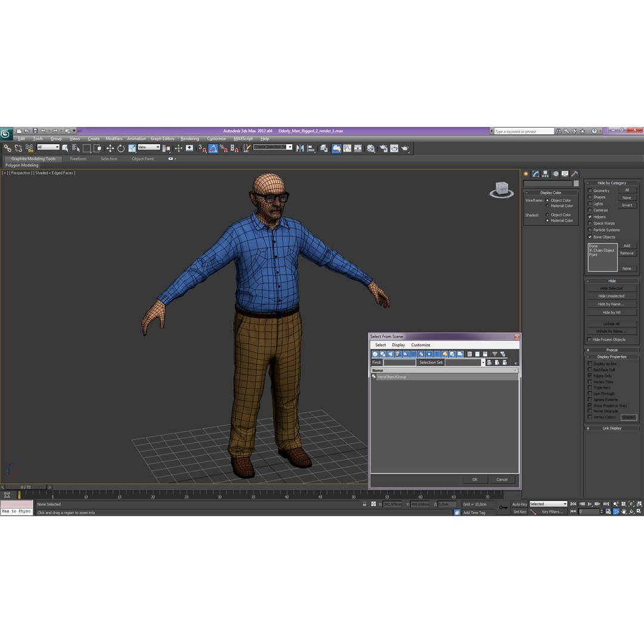
Task: Click the Render Production teapot icon
Action: click(x=405, y=148)
